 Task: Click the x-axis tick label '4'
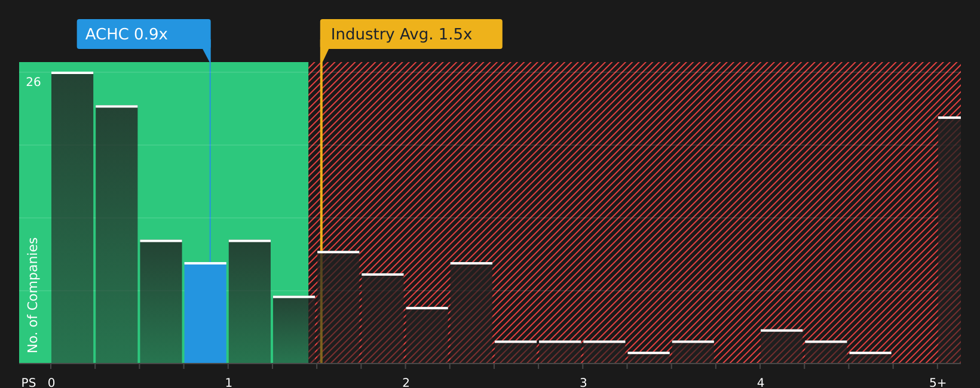(x=761, y=383)
